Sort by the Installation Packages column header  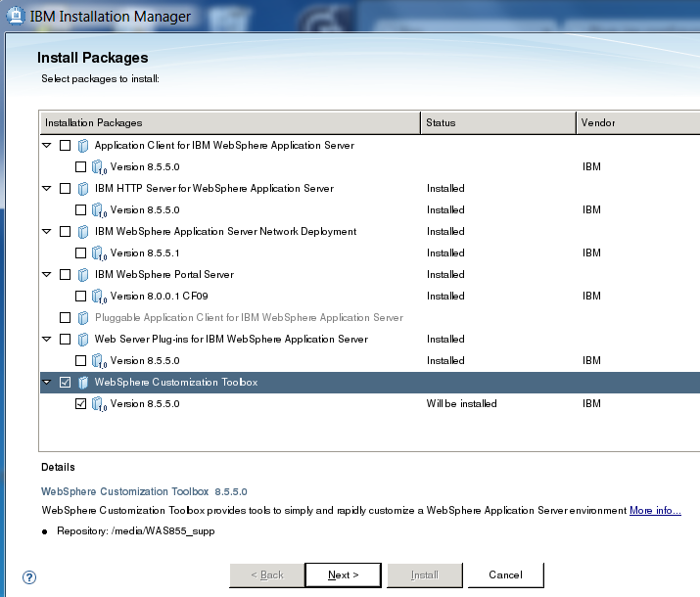[x=230, y=122]
